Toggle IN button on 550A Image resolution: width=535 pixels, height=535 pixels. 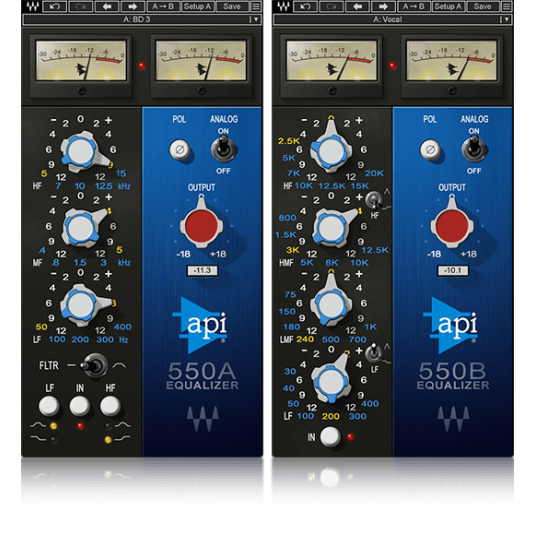(79, 406)
